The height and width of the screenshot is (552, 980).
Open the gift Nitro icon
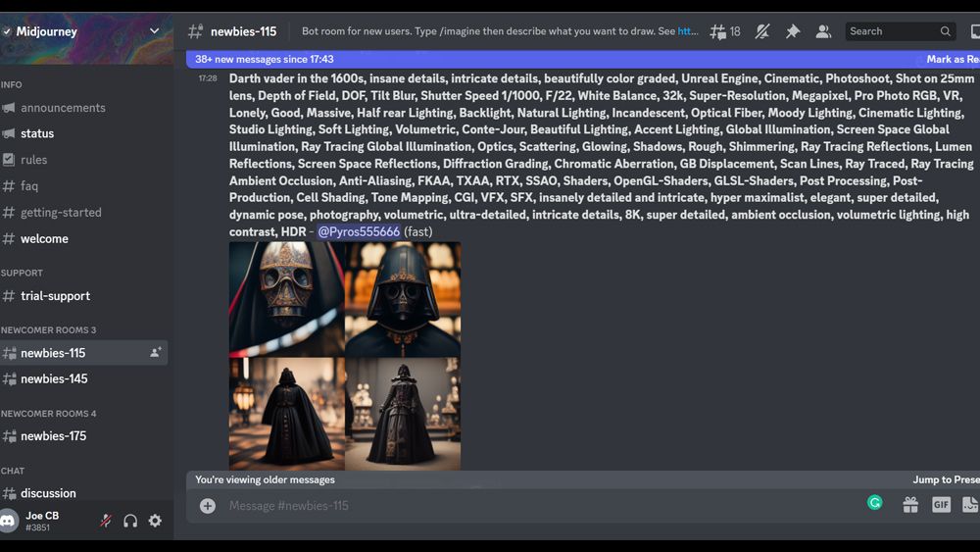coord(910,505)
